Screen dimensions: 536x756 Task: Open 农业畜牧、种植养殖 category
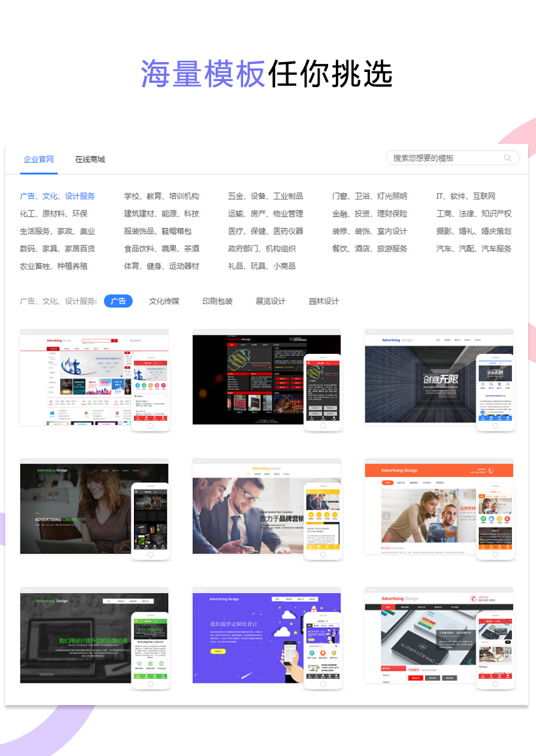[54, 266]
